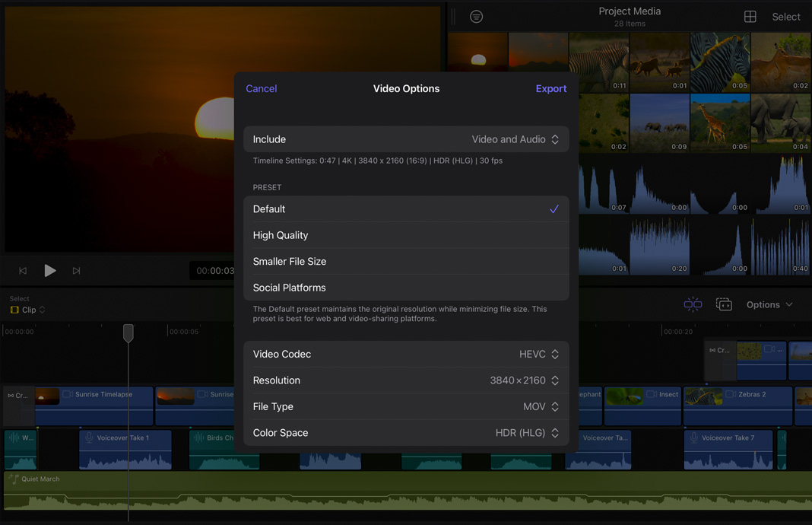Switch Project Media to grid view
The height and width of the screenshot is (525, 812).
coord(750,16)
